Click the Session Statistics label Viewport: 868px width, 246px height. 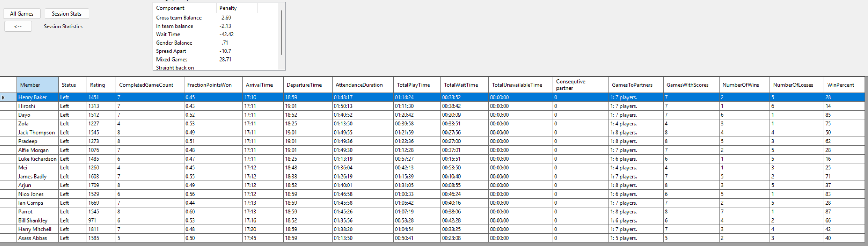coord(63,26)
